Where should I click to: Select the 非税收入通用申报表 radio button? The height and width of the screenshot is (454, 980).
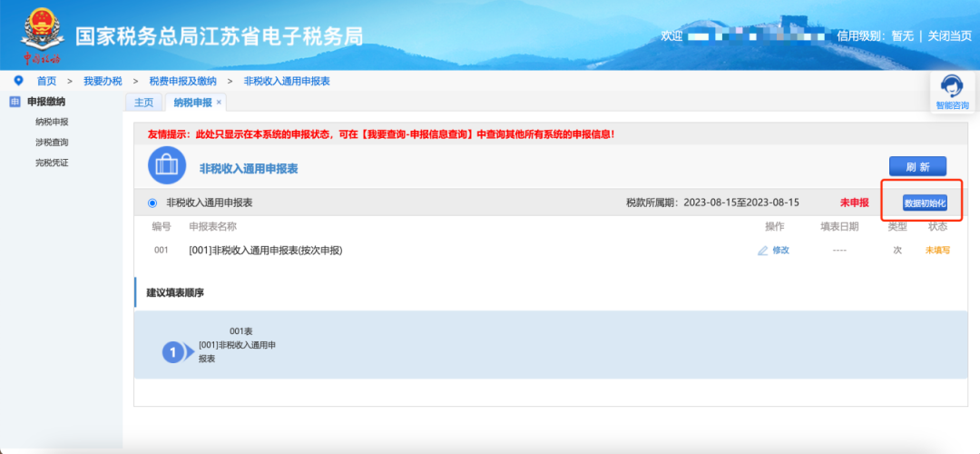point(152,203)
